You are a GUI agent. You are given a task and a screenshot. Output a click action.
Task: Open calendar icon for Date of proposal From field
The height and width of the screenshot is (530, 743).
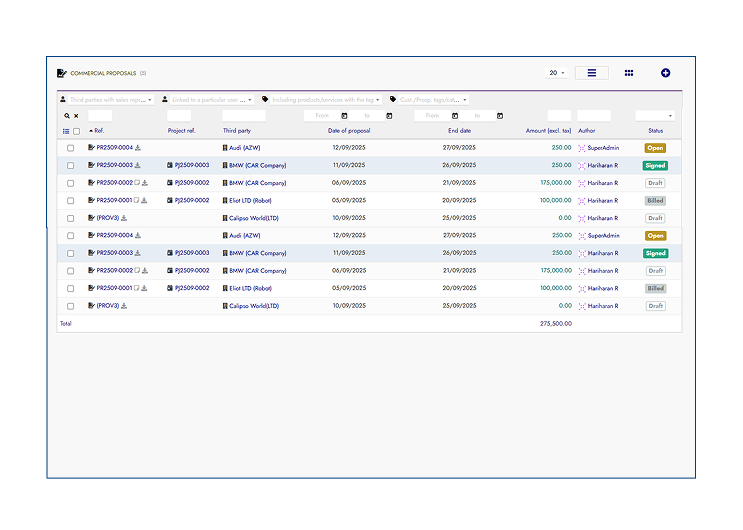343,116
